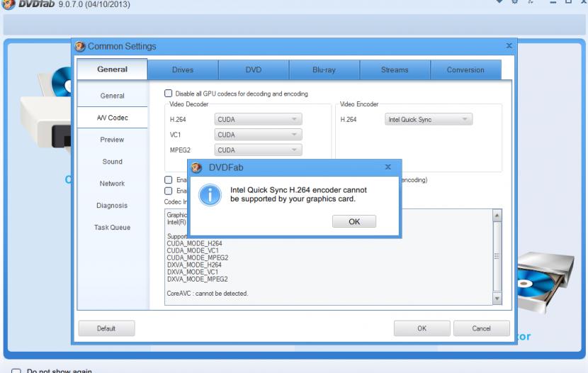
Task: Open Preview settings in sidebar
Action: 112,140
